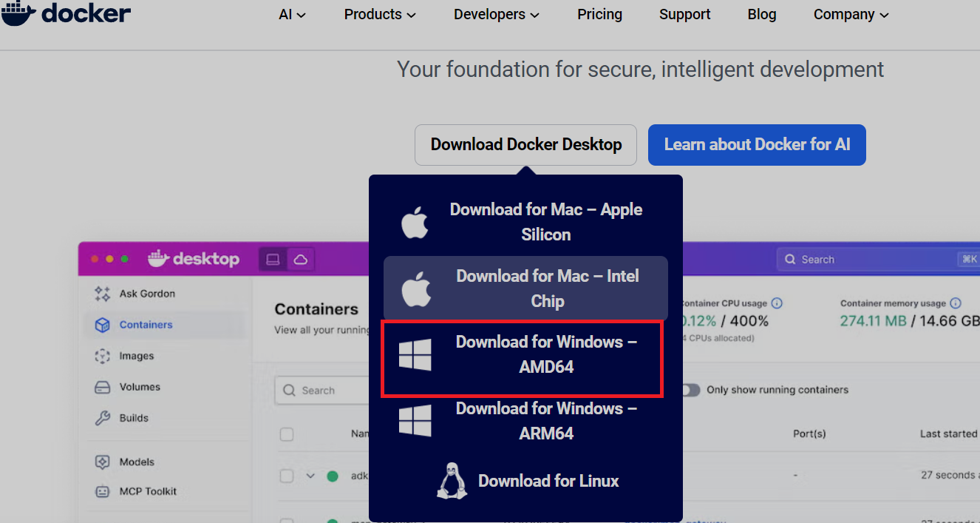Click info icon next to Container memory usage
980x523 pixels.
[x=955, y=303]
